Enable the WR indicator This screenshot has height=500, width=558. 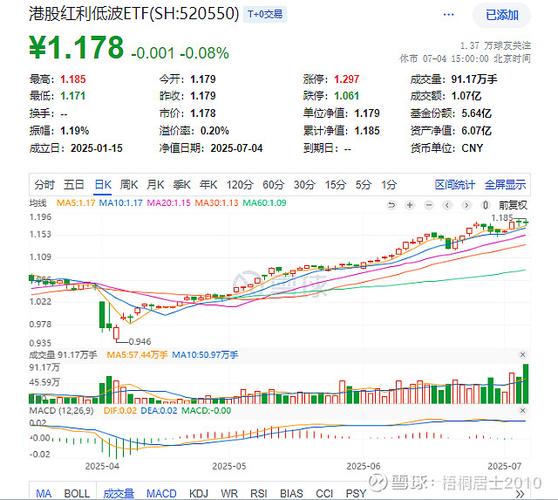(x=229, y=494)
